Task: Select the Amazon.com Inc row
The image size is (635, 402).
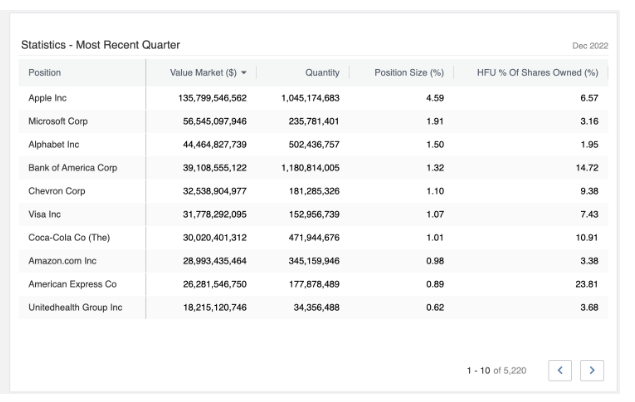Action: [x=62, y=260]
